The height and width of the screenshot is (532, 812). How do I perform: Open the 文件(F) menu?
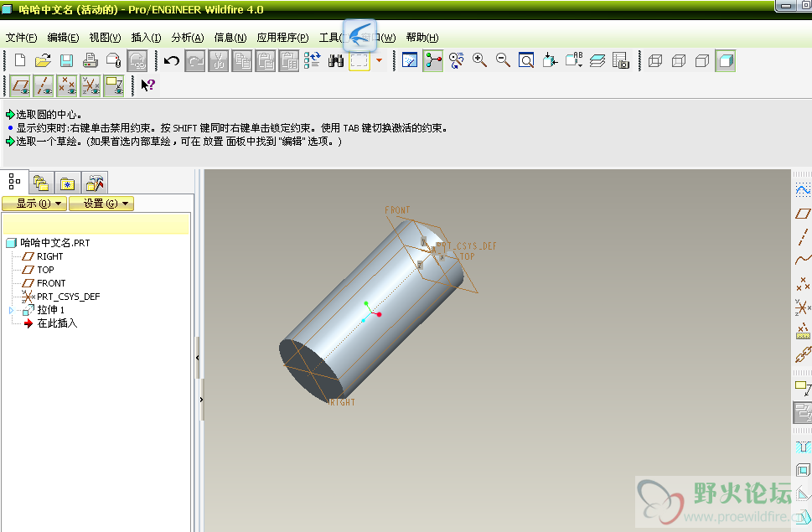click(x=21, y=37)
